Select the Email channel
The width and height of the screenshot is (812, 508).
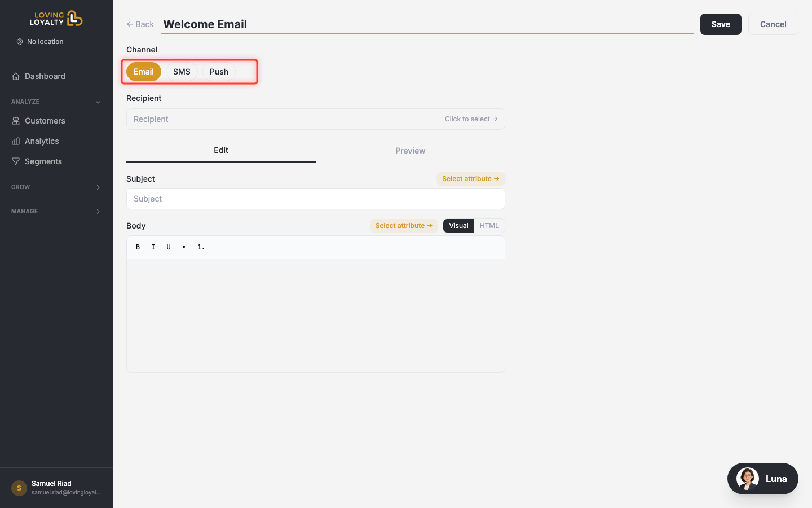coord(144,72)
